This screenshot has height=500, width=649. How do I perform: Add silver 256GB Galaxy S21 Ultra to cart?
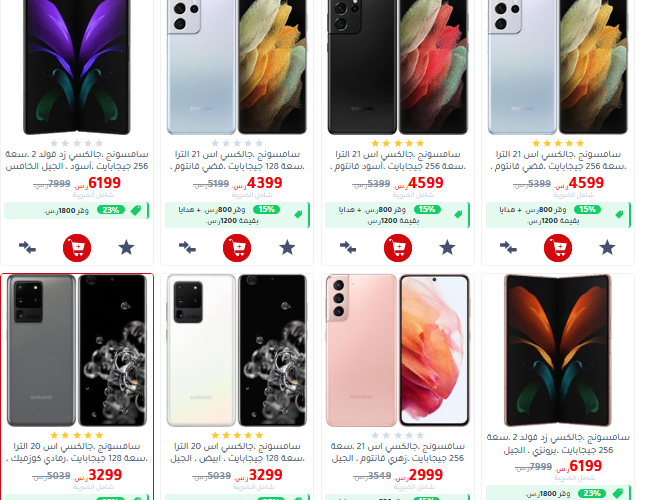point(558,248)
